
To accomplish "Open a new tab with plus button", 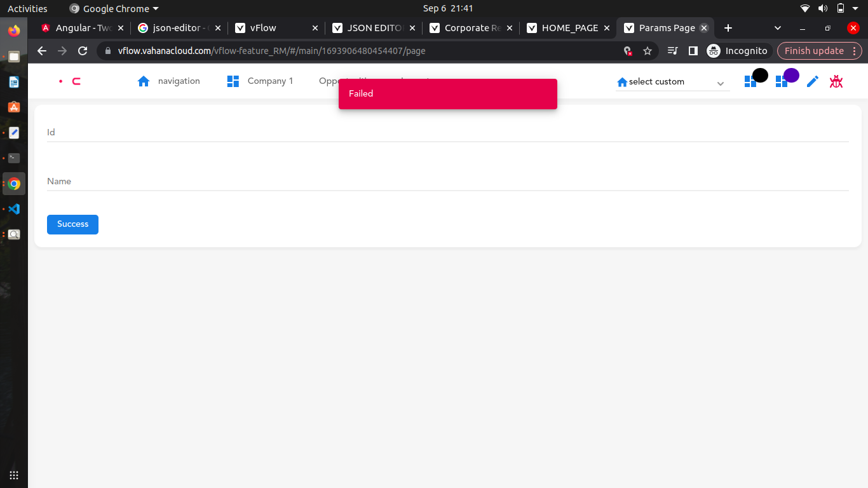I will coord(728,28).
